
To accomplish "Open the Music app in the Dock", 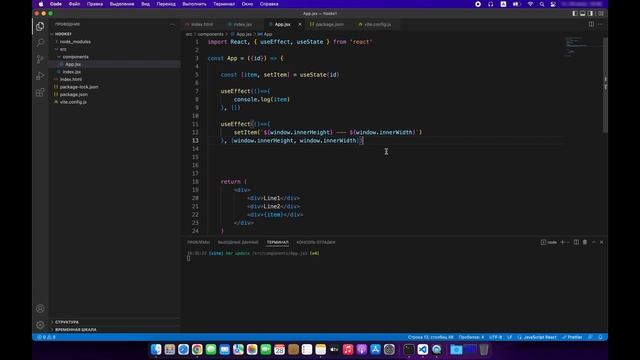I will [x=348, y=349].
